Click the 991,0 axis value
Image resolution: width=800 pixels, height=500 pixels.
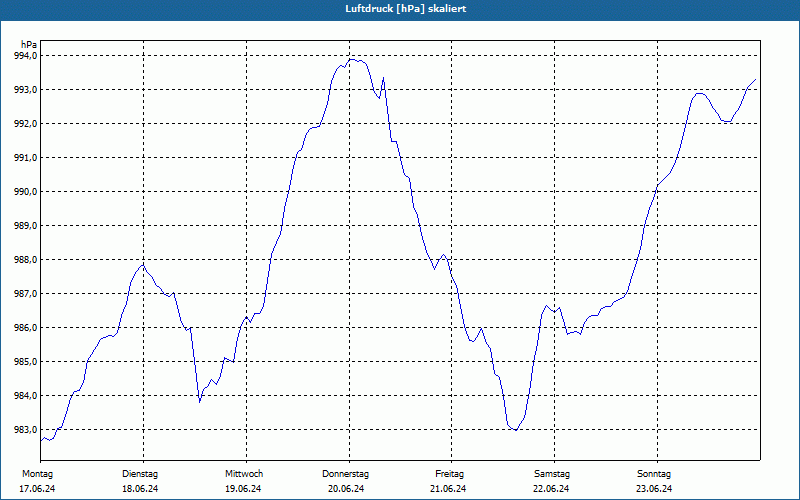pyautogui.click(x=26, y=158)
